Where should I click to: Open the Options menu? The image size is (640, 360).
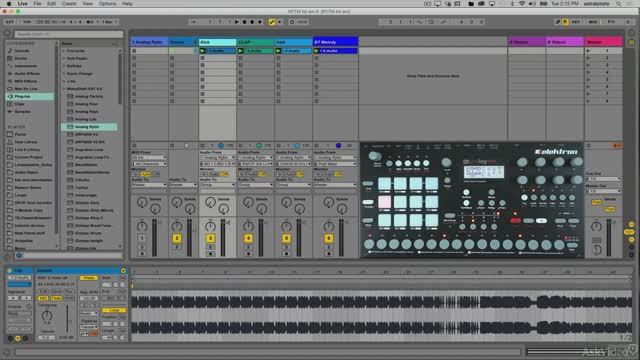click(107, 4)
